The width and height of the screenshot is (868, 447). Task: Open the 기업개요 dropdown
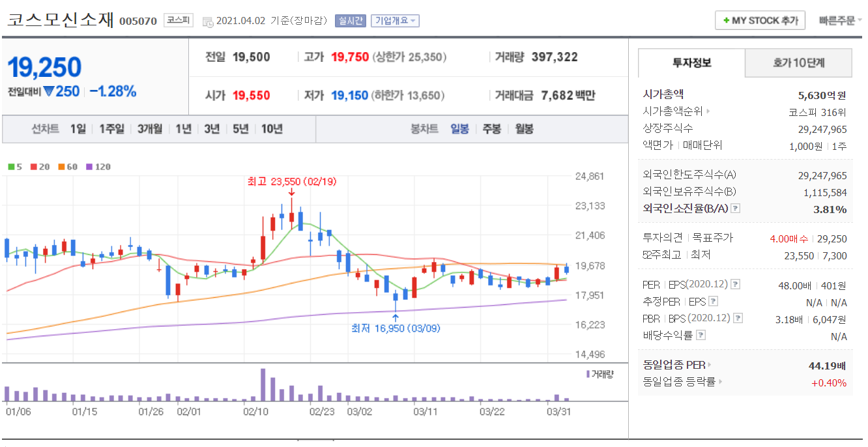pos(395,21)
